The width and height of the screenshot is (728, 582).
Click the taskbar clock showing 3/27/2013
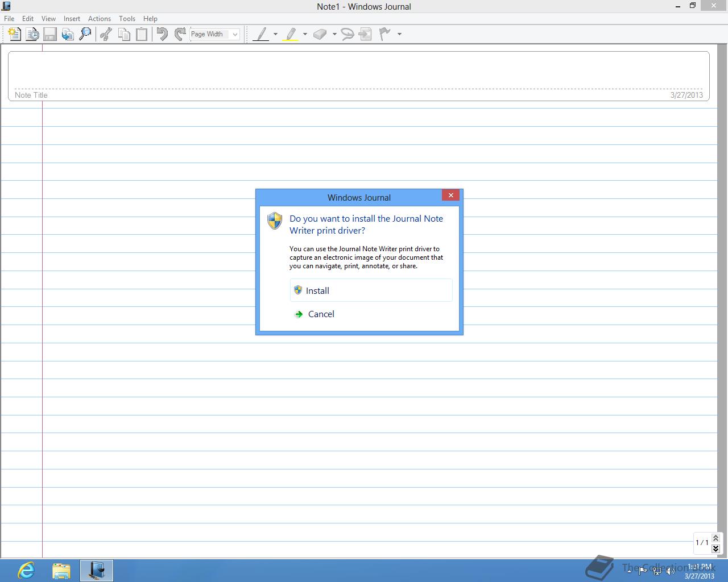[700, 571]
